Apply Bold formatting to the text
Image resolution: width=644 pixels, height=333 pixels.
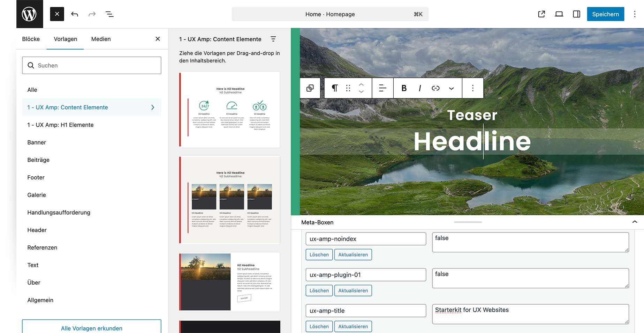point(403,88)
